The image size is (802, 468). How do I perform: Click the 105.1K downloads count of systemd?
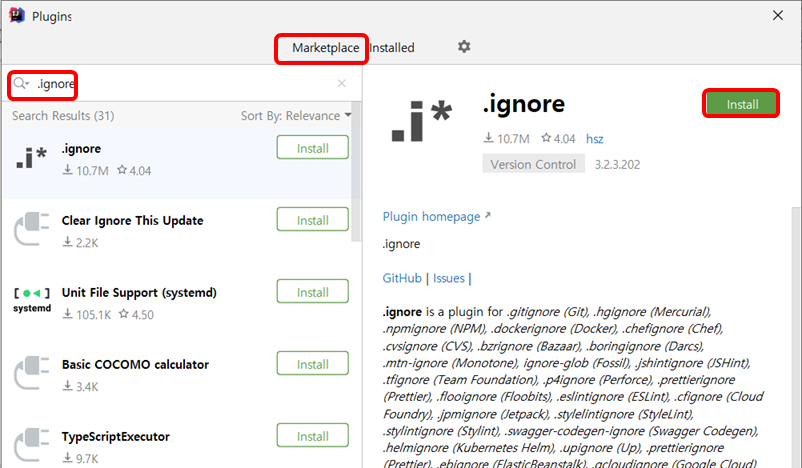93,315
